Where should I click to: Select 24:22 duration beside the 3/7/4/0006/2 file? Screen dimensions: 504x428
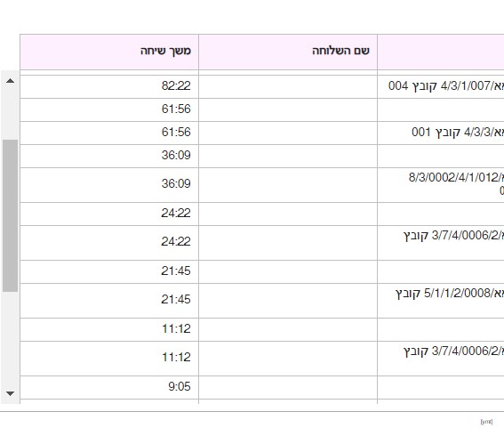point(109,243)
